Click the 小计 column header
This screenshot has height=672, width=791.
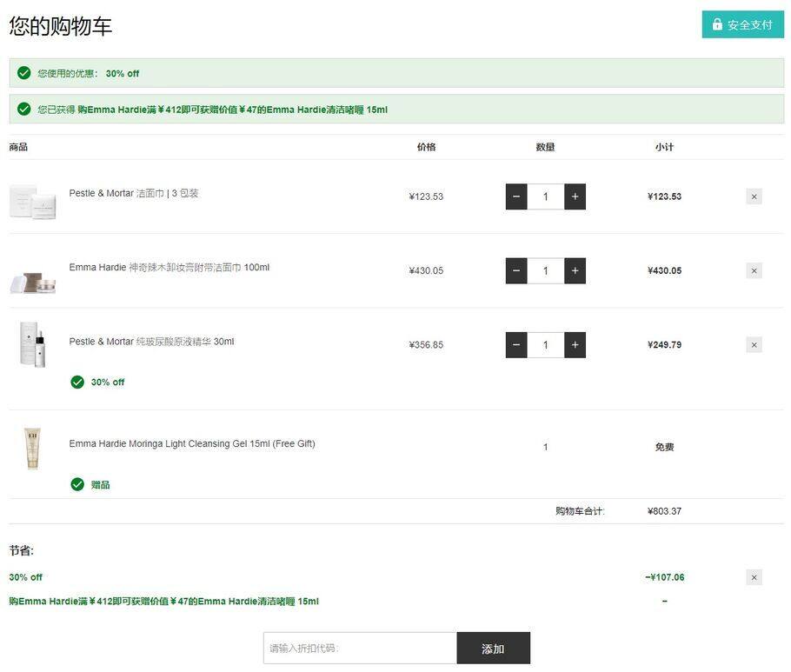(664, 147)
